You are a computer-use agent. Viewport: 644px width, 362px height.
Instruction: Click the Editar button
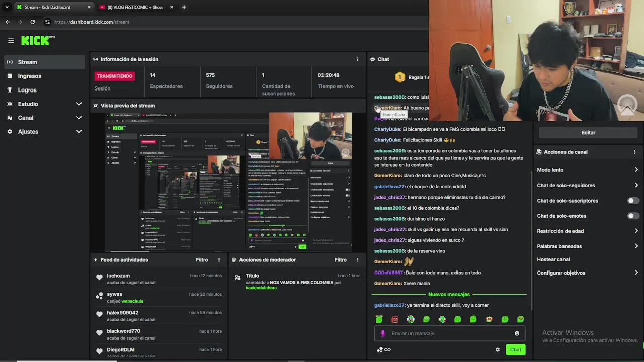(588, 133)
